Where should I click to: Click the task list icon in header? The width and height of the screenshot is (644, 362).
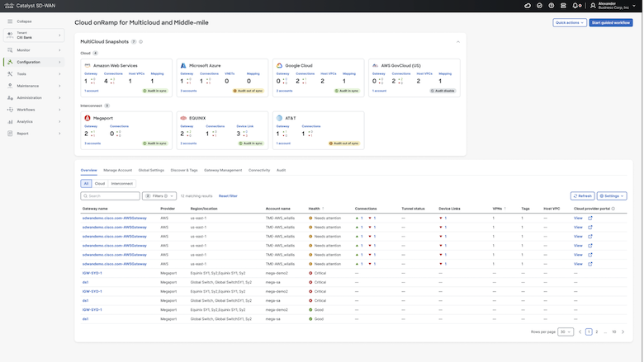(x=563, y=6)
